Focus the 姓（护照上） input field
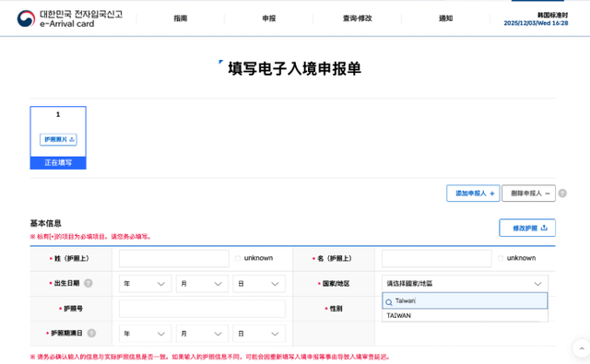This screenshot has height=364, width=590. 174,258
